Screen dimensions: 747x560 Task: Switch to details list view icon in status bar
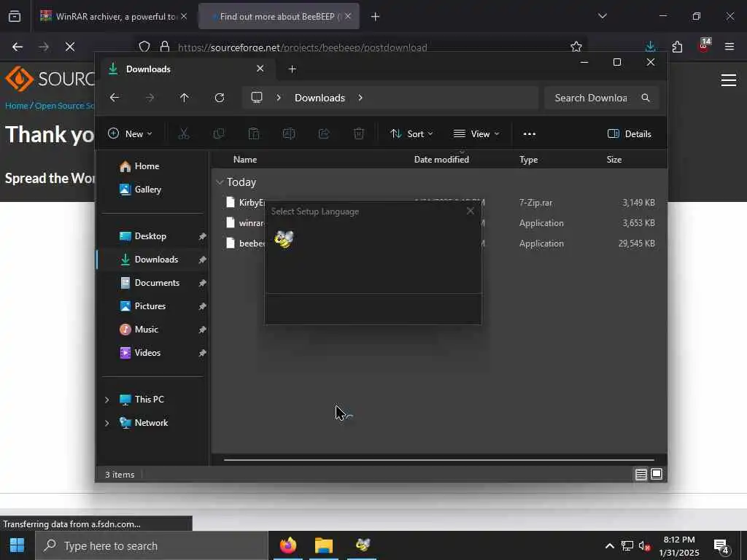(640, 474)
